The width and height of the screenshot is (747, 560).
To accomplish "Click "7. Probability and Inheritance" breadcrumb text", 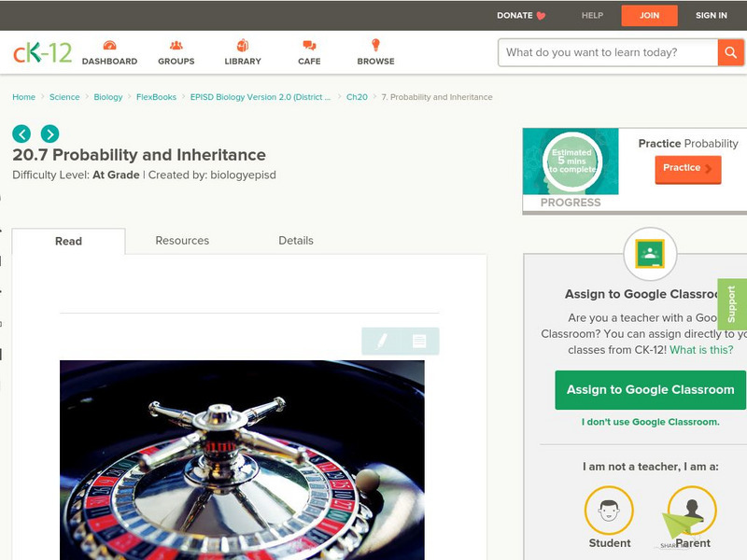I will tap(437, 97).
